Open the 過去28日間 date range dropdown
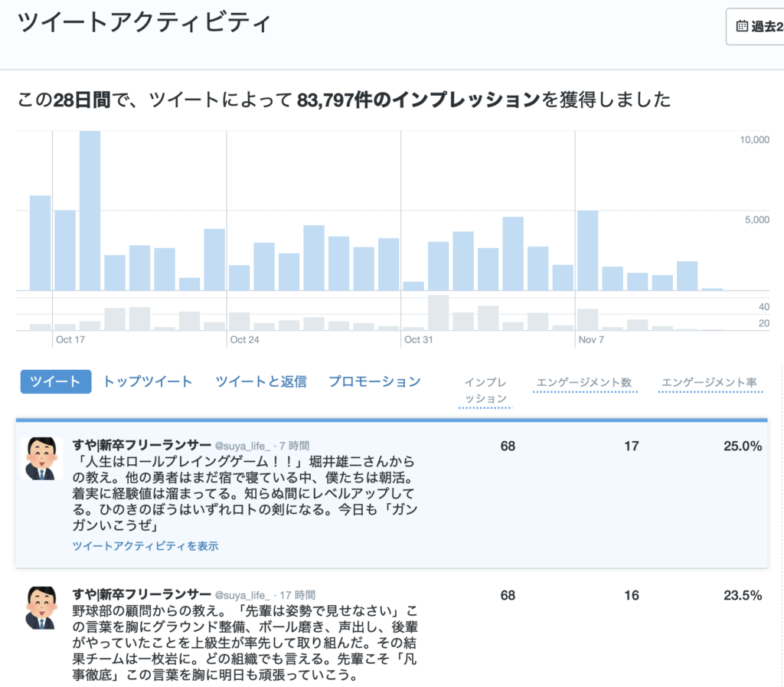The width and height of the screenshot is (784, 687). tap(756, 27)
